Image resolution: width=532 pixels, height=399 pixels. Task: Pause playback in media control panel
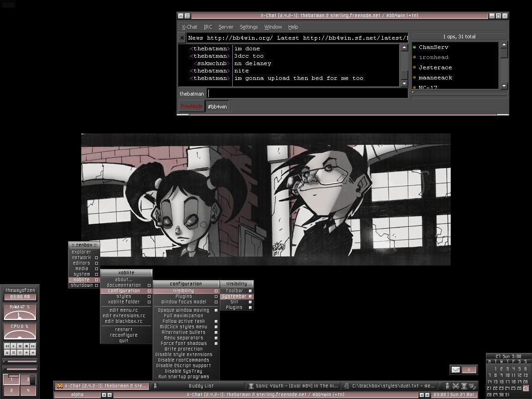(20, 346)
